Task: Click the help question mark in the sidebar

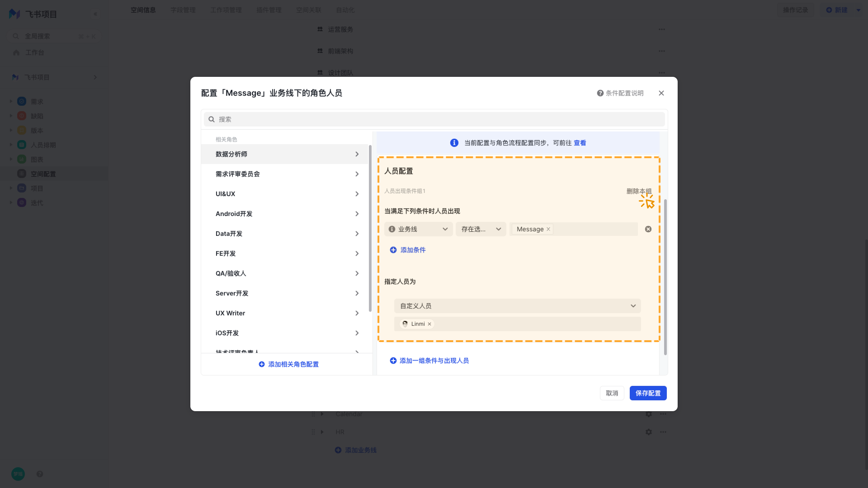Action: coord(40,474)
